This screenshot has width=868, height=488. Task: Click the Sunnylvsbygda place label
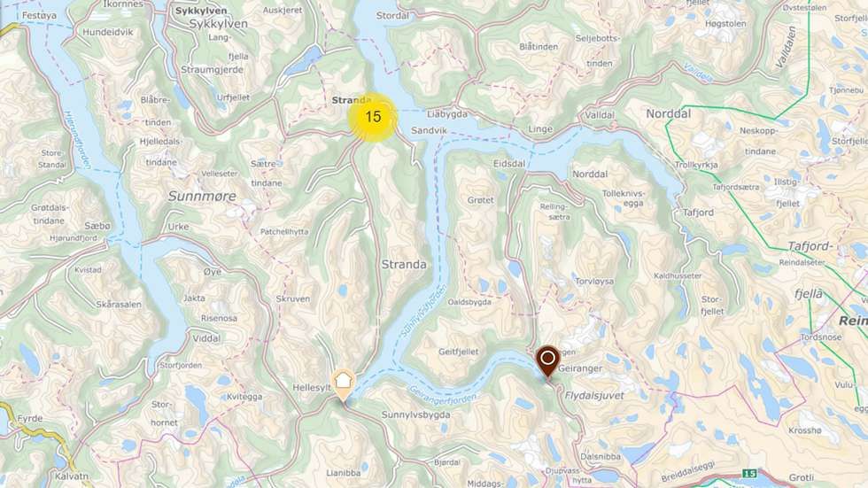[x=415, y=414]
